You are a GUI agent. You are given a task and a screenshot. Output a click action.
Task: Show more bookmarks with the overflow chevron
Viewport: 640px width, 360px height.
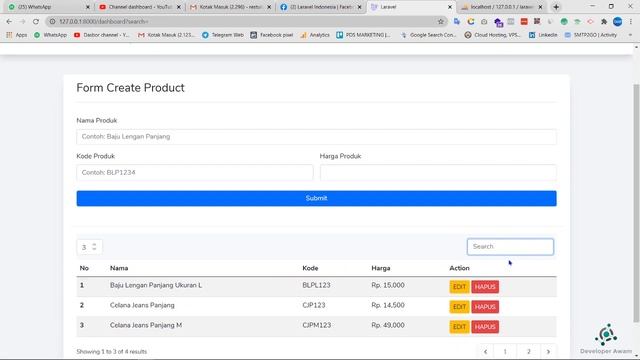point(630,35)
